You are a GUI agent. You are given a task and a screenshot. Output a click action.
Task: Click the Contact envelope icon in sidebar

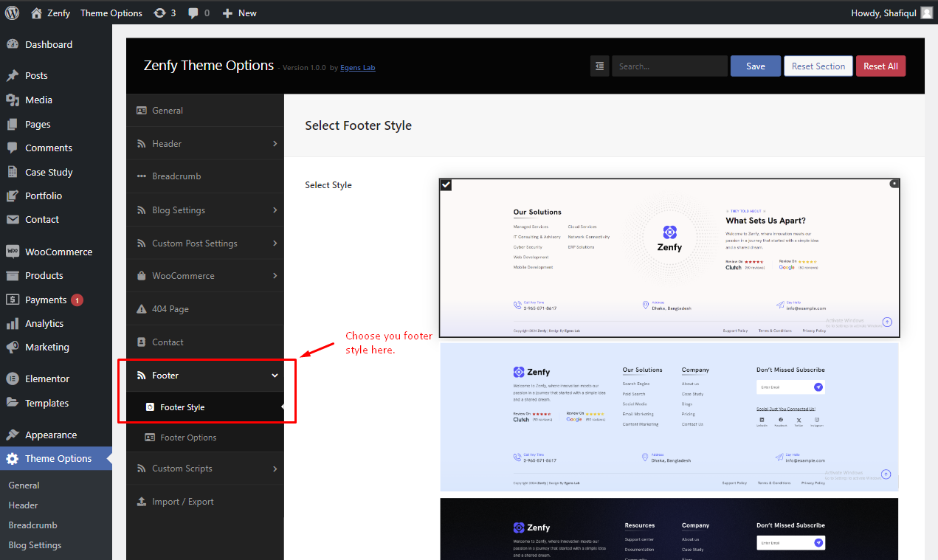pyautogui.click(x=13, y=219)
